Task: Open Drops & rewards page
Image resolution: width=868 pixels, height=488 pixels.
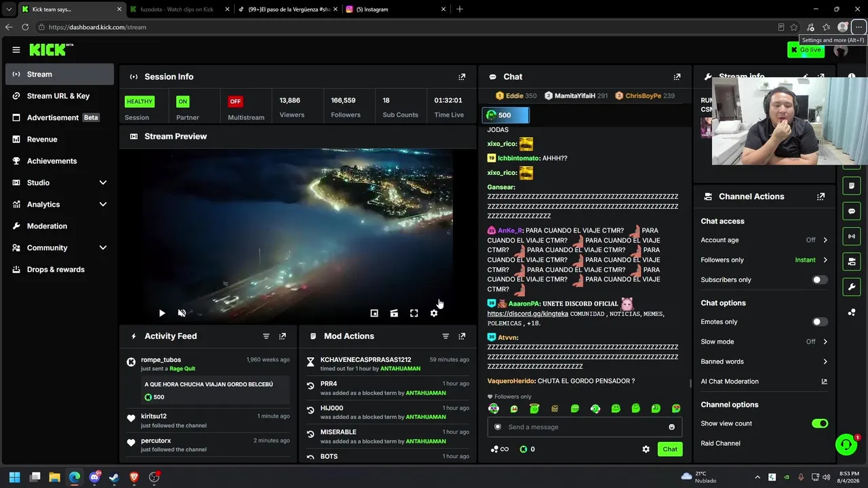Action: pyautogui.click(x=60, y=270)
